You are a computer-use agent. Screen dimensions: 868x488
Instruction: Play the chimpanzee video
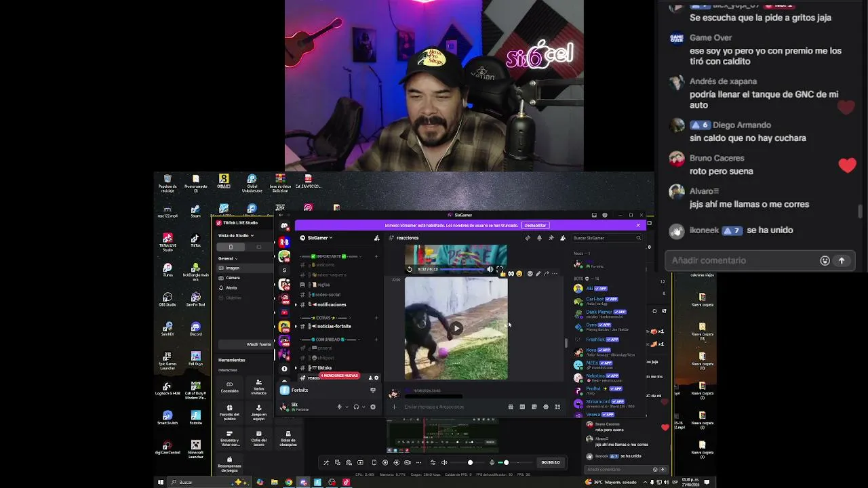(456, 329)
